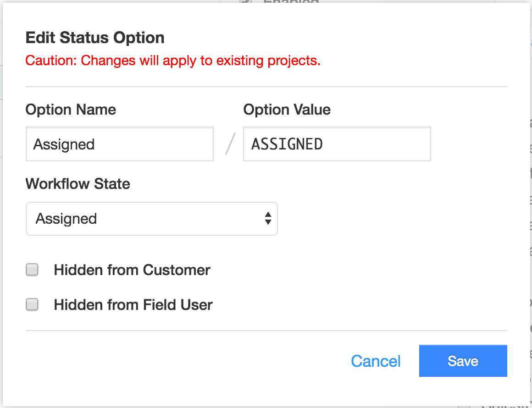Viewport: 532px width, 408px height.
Task: Cancel editing the status option
Action: pos(376,361)
